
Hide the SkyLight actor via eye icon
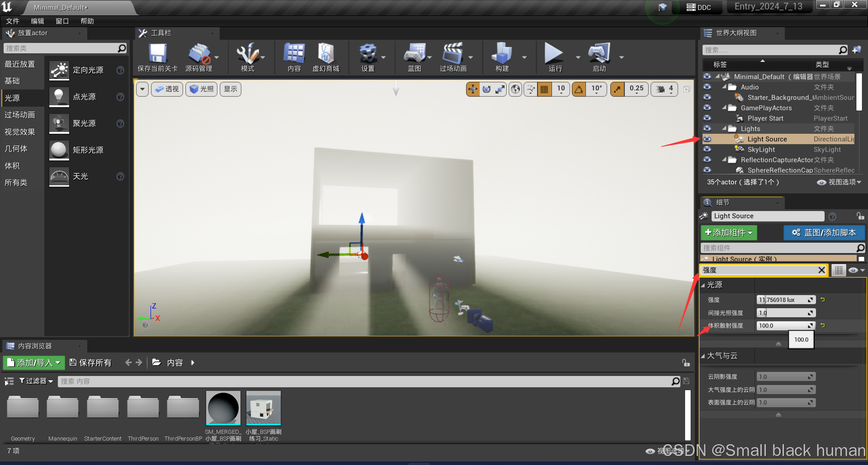pos(707,150)
